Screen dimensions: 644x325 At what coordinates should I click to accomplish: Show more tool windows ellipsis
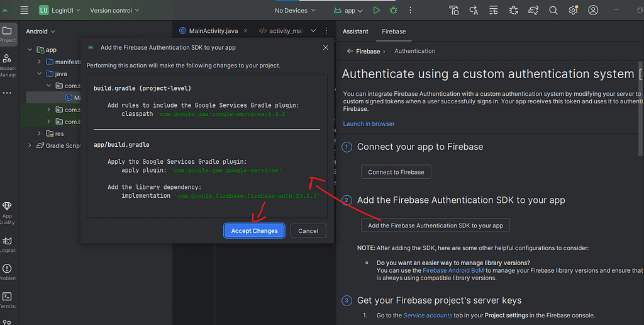8,93
